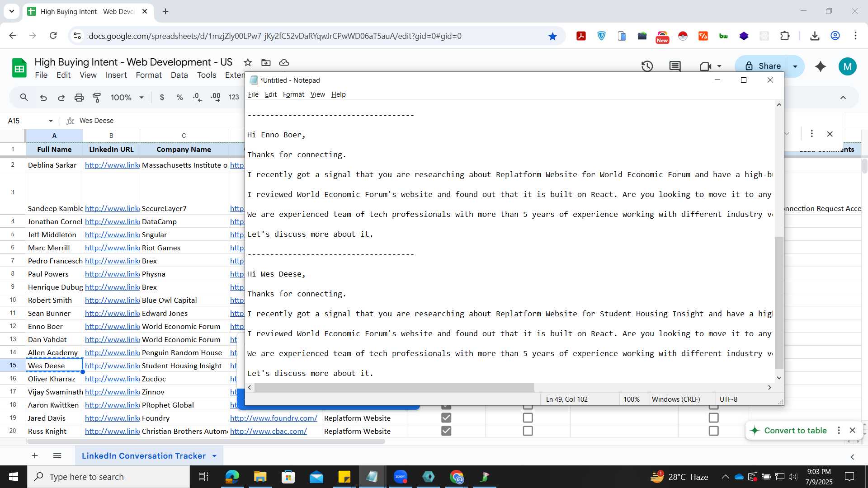Add a new sheet with plus icon
Screen dimensions: 868x488
coord(35,456)
